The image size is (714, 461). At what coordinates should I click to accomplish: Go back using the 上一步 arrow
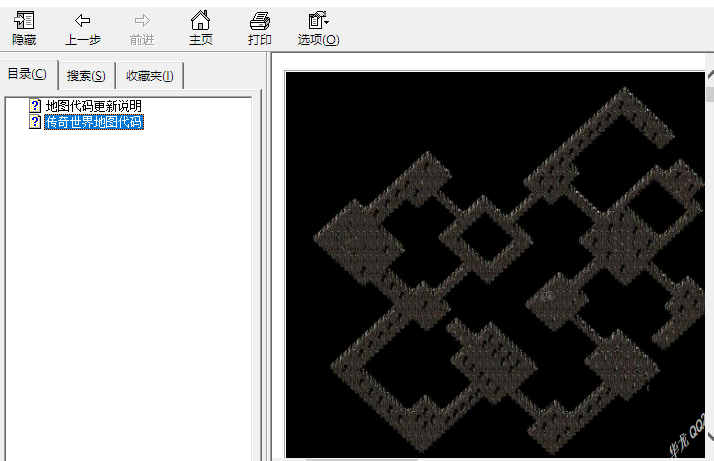pyautogui.click(x=83, y=28)
